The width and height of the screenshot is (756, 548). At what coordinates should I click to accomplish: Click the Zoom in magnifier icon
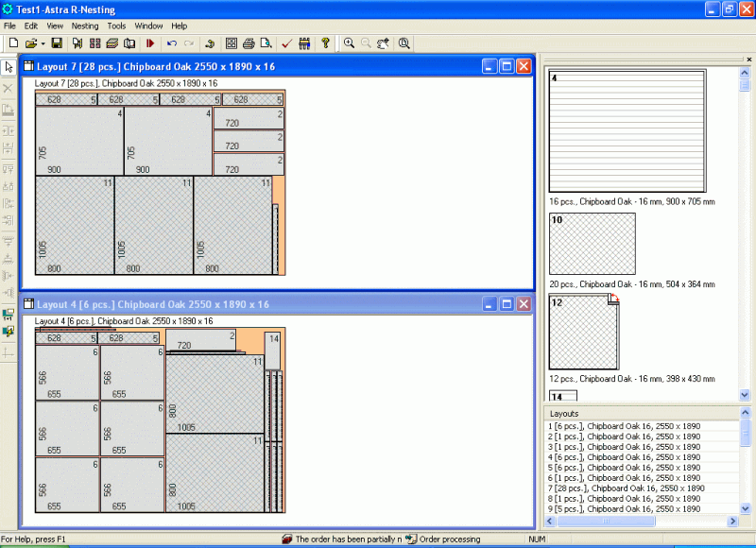pyautogui.click(x=349, y=43)
